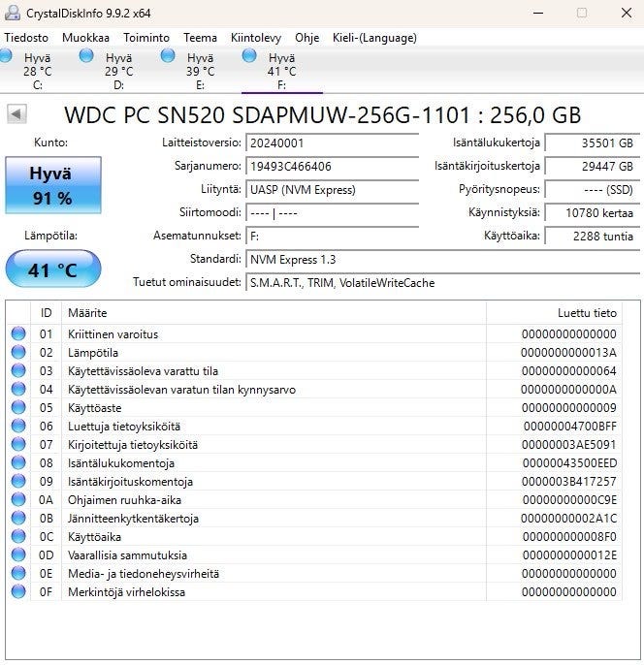Click the Liityntä field UASP (NVM Express)

pyautogui.click(x=332, y=190)
